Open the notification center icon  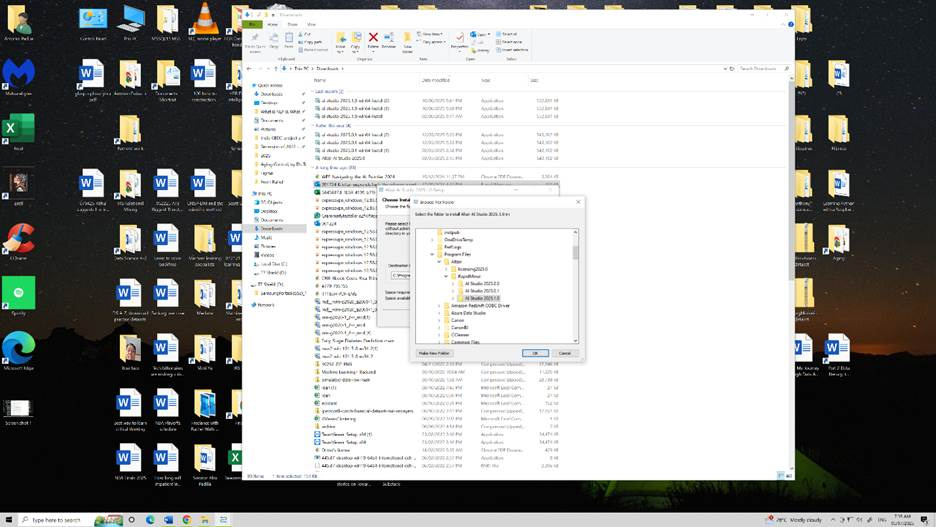tap(924, 520)
